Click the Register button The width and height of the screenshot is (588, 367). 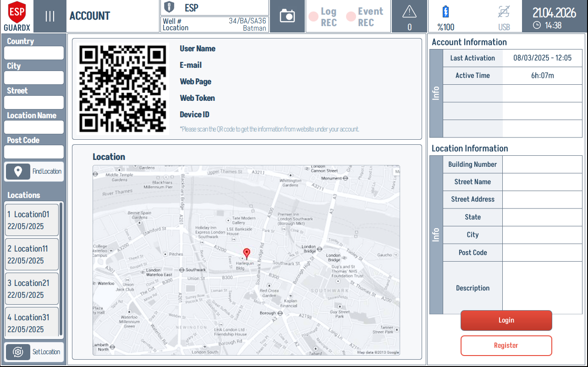506,345
